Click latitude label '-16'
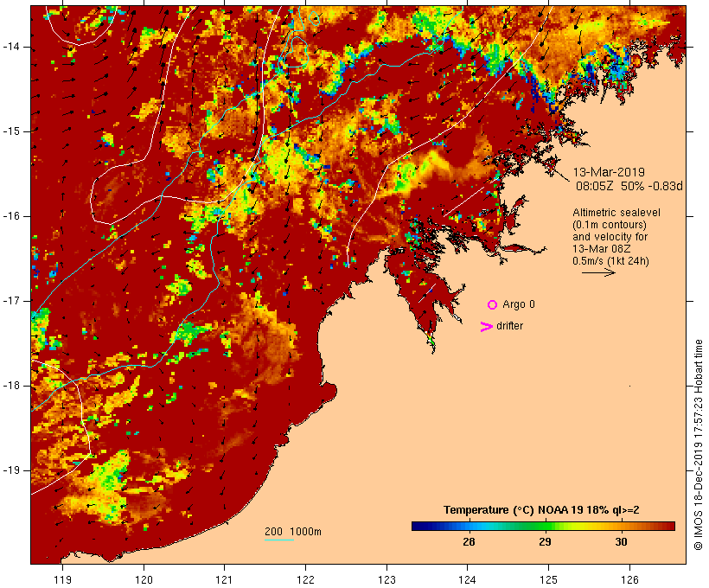This screenshot has height=588, width=709. pos(11,216)
